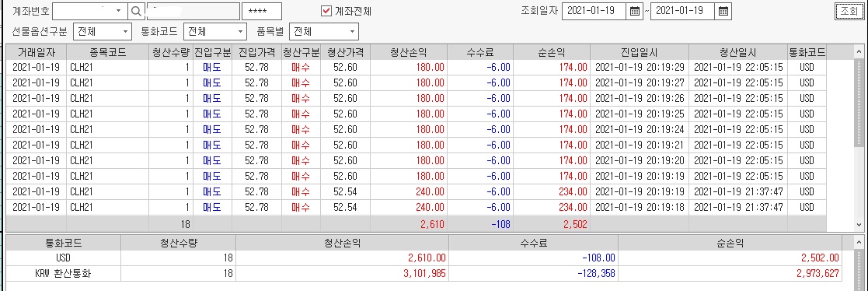This screenshot has height=291, width=868.
Task: Click the account search magnifier icon
Action: click(136, 11)
